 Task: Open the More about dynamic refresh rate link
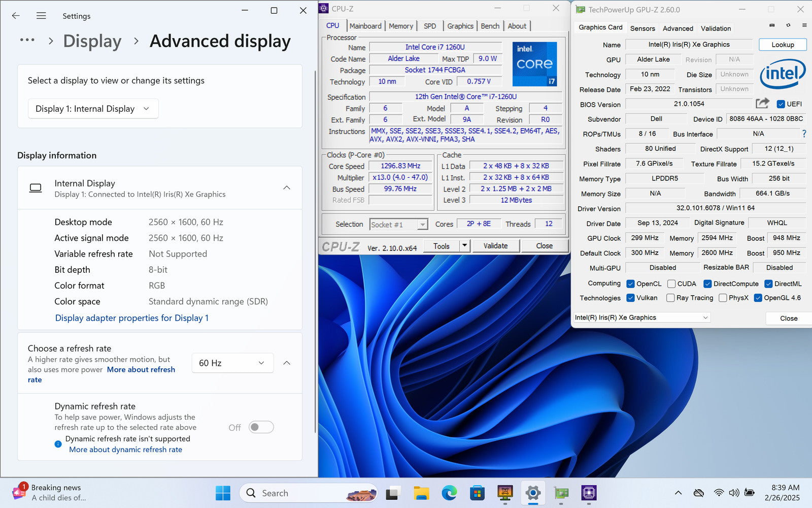[125, 450]
